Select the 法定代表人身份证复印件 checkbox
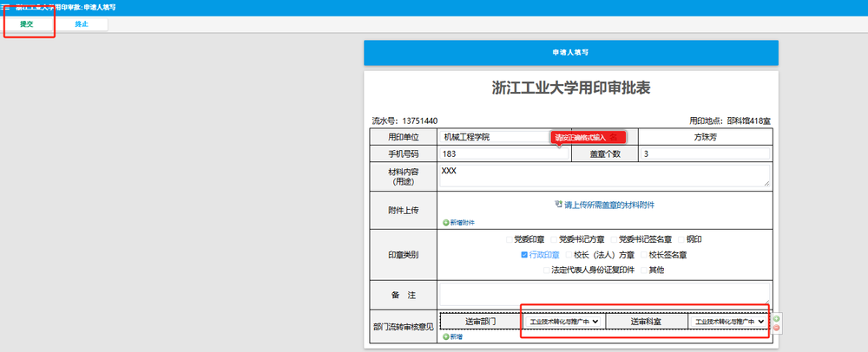Viewport: 868px width, 352px height. click(546, 270)
